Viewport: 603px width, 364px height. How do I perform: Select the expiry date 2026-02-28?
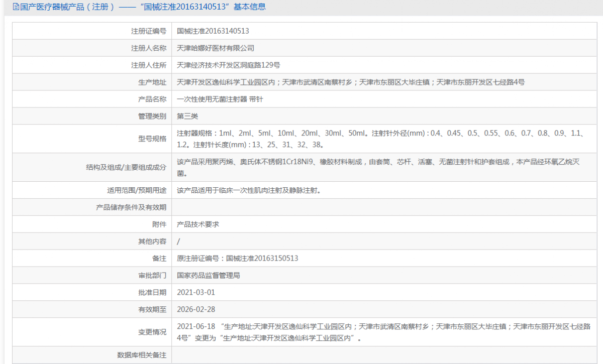[196, 309]
